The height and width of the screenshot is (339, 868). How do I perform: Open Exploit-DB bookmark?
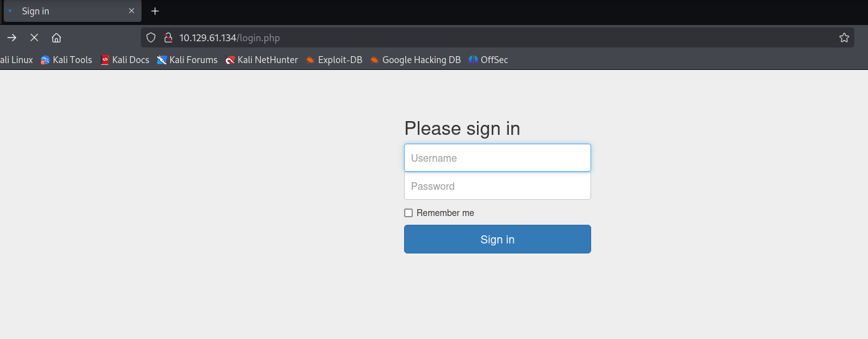(334, 60)
